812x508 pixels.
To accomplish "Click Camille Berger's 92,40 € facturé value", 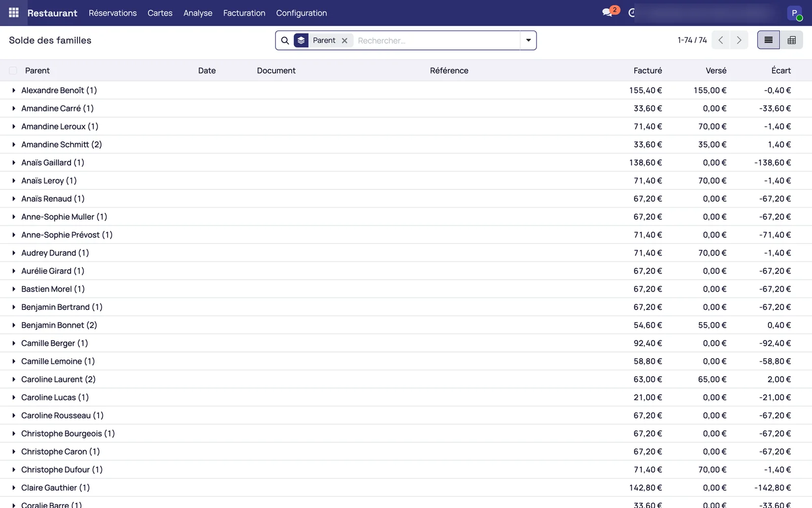I will (x=648, y=343).
